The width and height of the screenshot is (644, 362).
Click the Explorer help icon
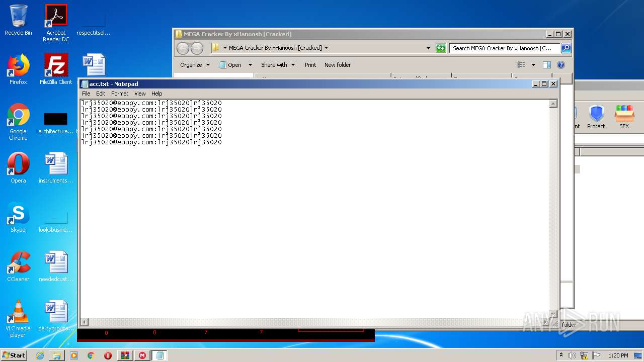561,65
